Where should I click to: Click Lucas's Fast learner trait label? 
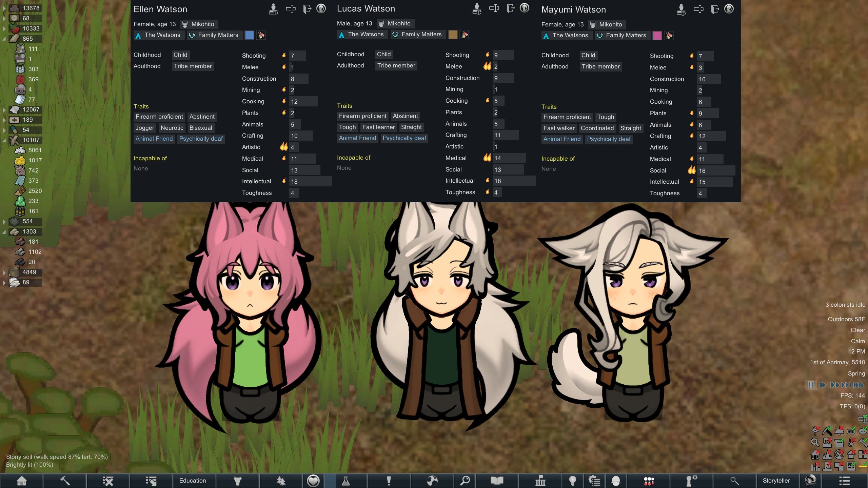click(x=378, y=127)
